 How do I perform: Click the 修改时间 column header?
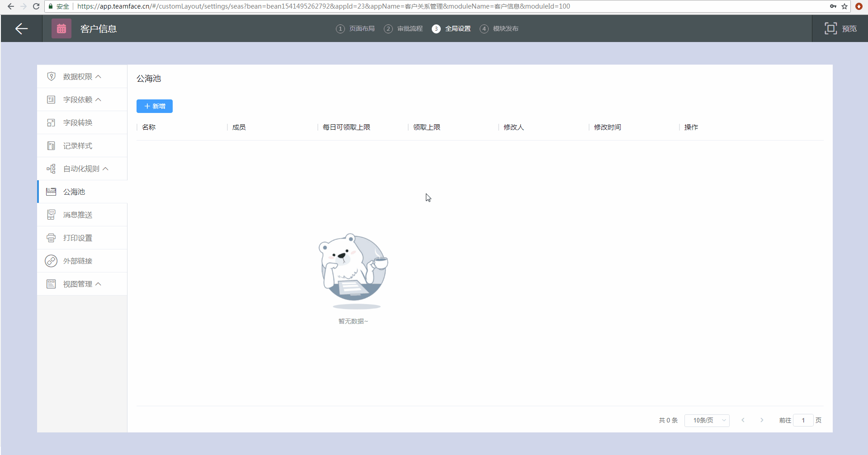click(x=608, y=127)
